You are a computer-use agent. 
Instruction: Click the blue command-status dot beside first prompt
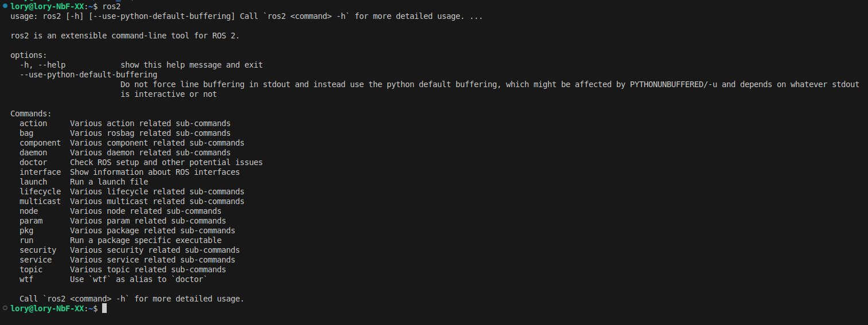tap(5, 6)
